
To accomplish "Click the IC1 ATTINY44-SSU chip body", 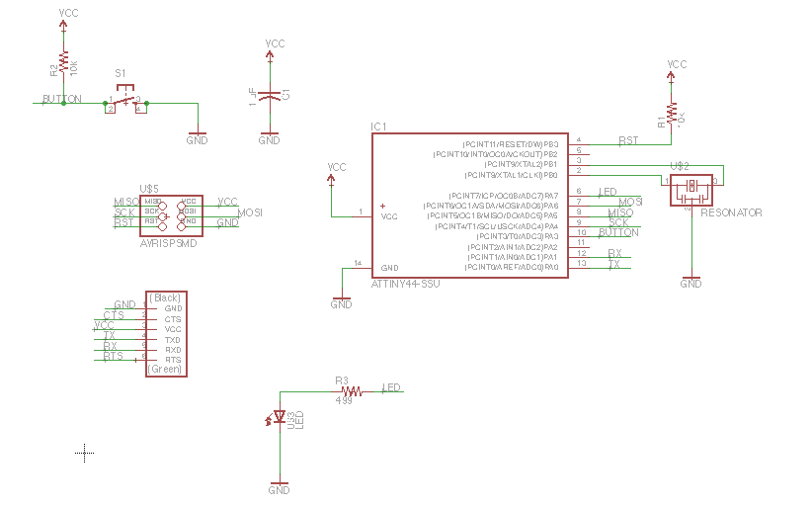I will 470,206.
